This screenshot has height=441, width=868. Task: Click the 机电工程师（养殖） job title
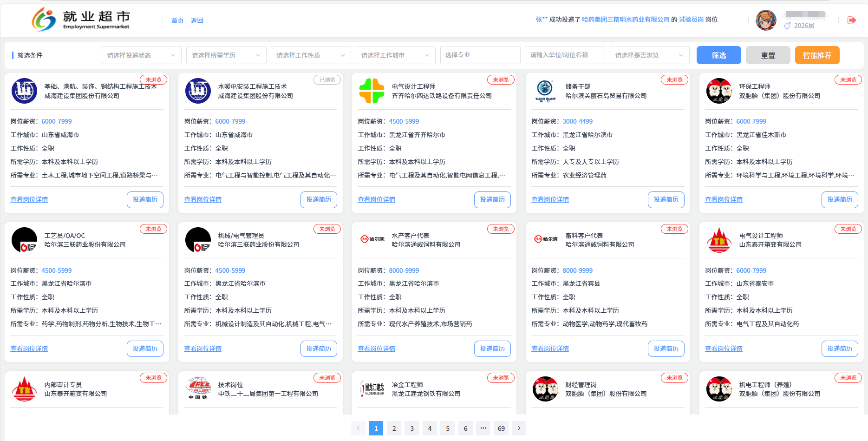(765, 385)
